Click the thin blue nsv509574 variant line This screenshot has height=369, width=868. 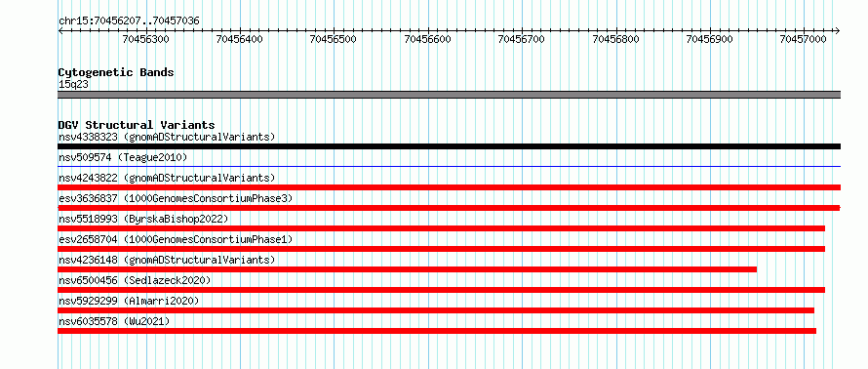pos(449,166)
